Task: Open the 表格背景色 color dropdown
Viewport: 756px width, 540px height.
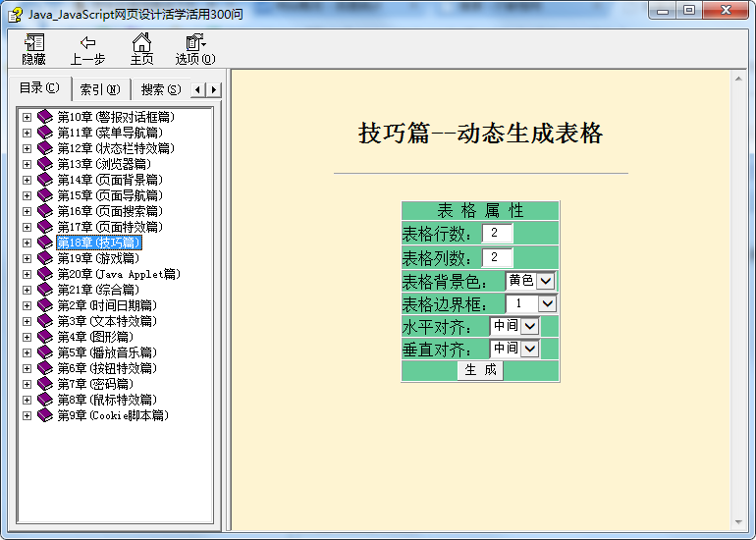Action: 546,281
